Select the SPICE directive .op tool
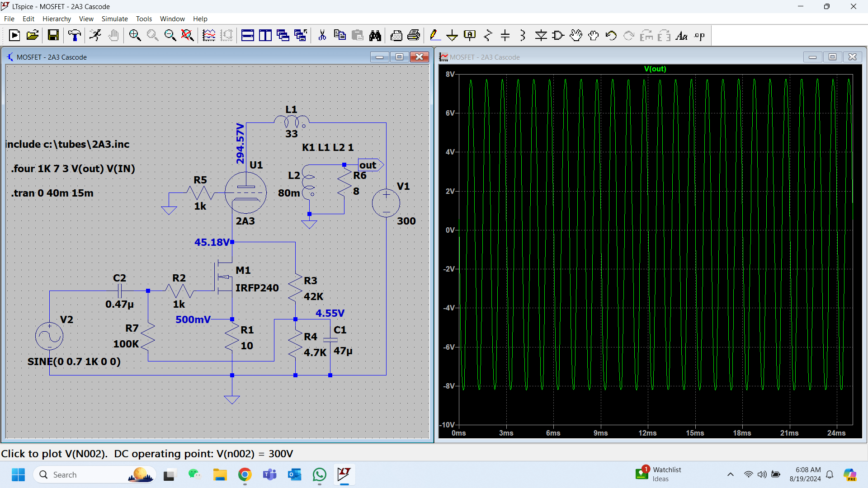 click(x=699, y=35)
